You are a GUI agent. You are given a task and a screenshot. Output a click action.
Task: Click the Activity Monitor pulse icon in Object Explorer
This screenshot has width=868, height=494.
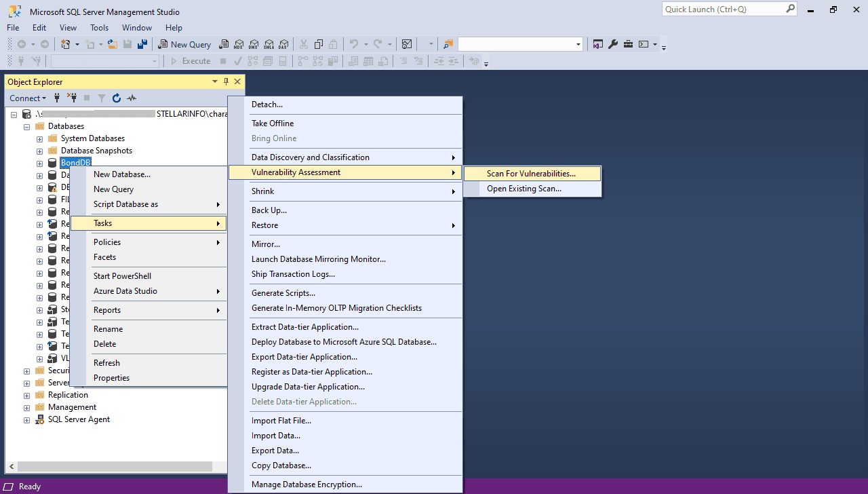point(132,98)
